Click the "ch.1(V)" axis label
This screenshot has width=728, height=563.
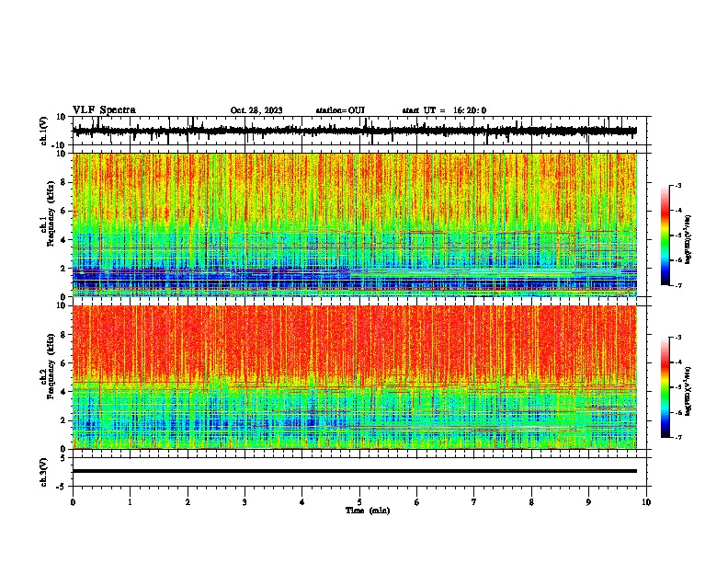click(44, 131)
